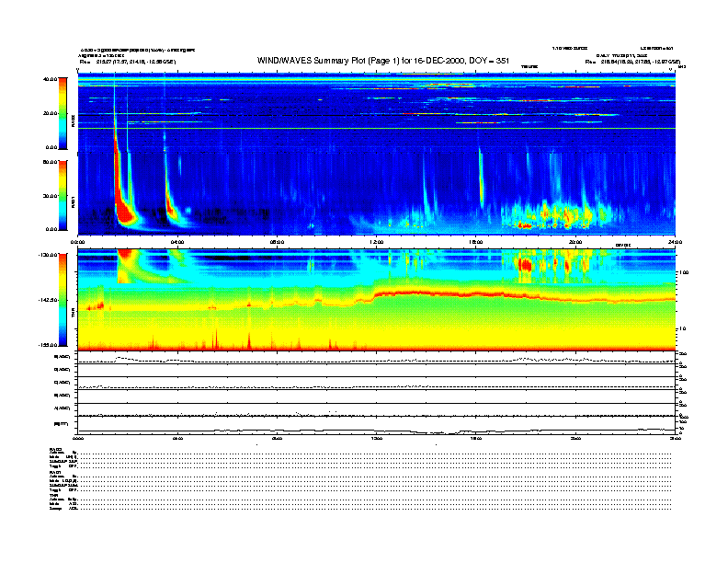This screenshot has height=563, width=728.
Task: Click the WIND/WAVES Summary Plot title
Action: [x=383, y=61]
